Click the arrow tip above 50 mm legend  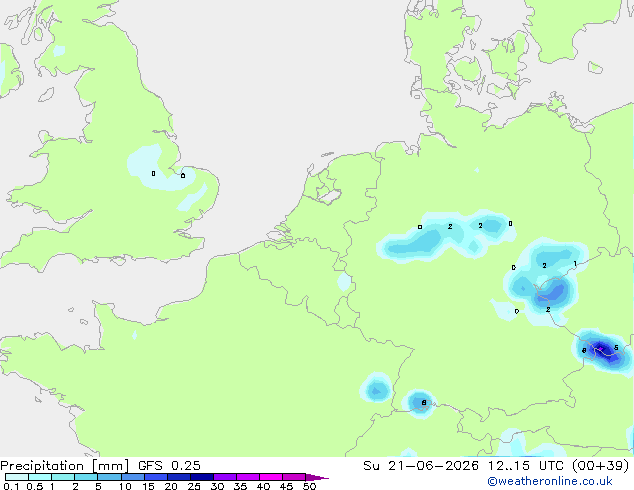(x=317, y=477)
